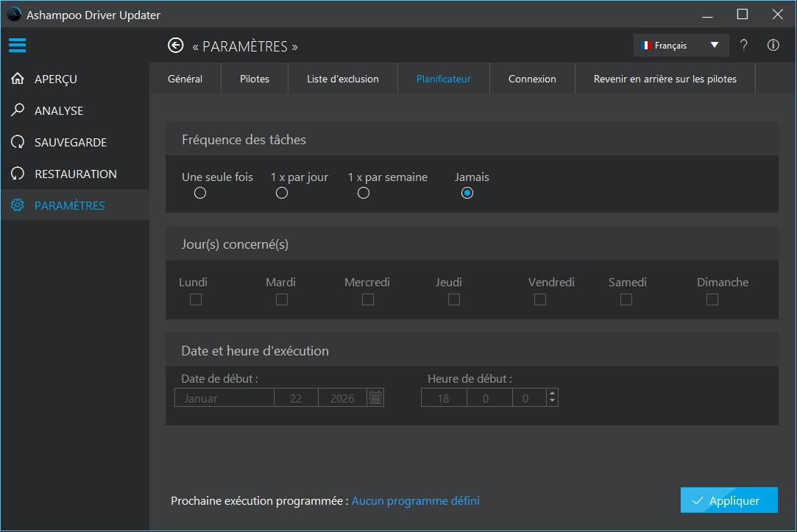Check the Vendredi day checkbox
This screenshot has width=797, height=532.
pos(539,299)
